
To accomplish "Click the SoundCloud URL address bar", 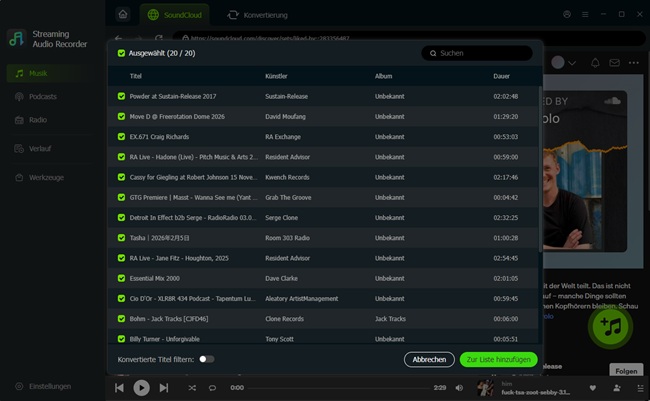I will [408, 38].
